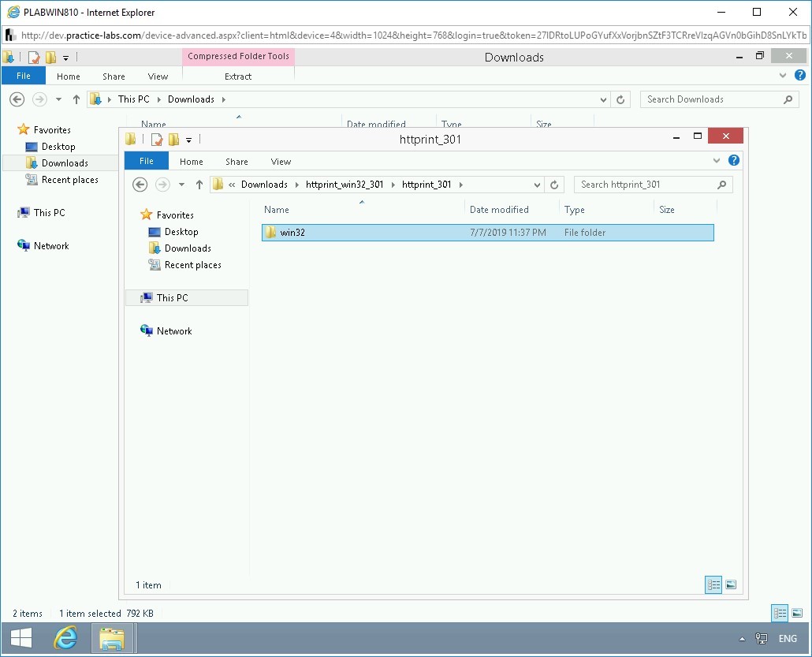Expand the httprint_301 address bar history dropdown
The width and height of the screenshot is (812, 657).
[x=537, y=185]
